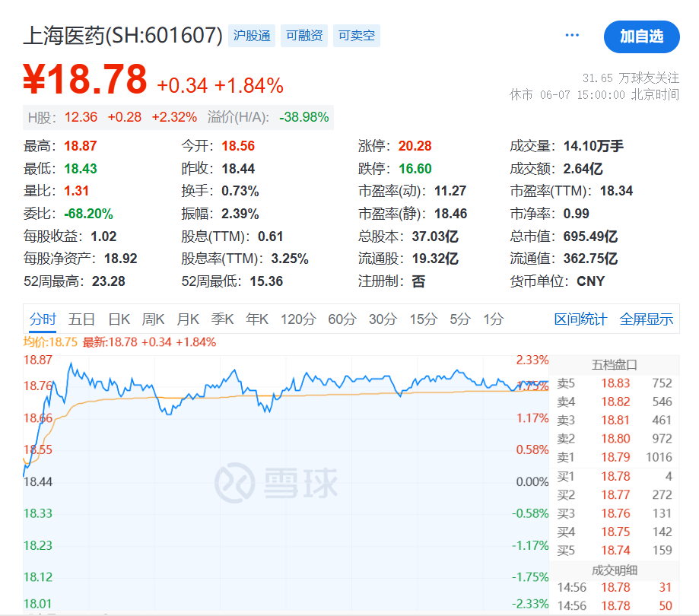Open 区间统计 range statistics link
Viewport: 699px width, 616px height.
pyautogui.click(x=580, y=319)
